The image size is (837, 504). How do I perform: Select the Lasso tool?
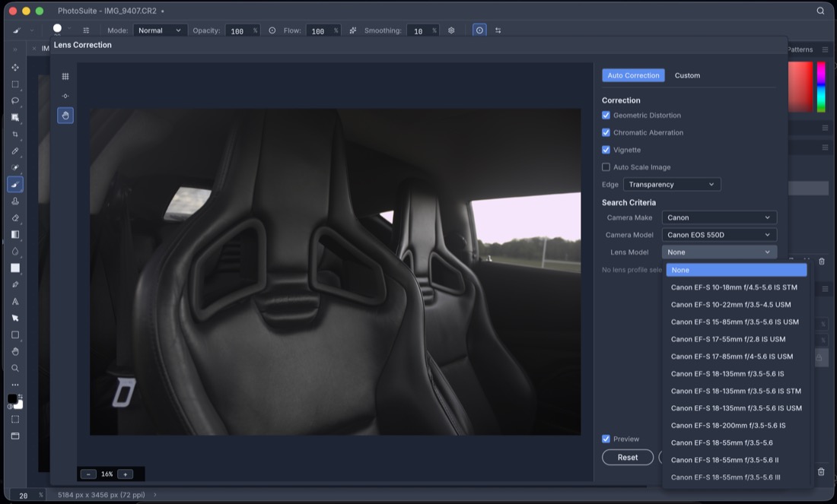(x=15, y=101)
